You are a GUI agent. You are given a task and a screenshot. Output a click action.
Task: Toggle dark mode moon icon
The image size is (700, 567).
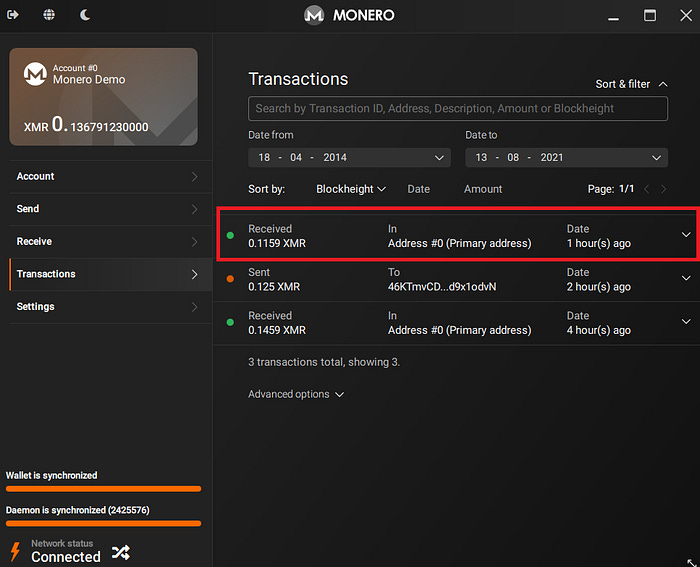pyautogui.click(x=85, y=15)
